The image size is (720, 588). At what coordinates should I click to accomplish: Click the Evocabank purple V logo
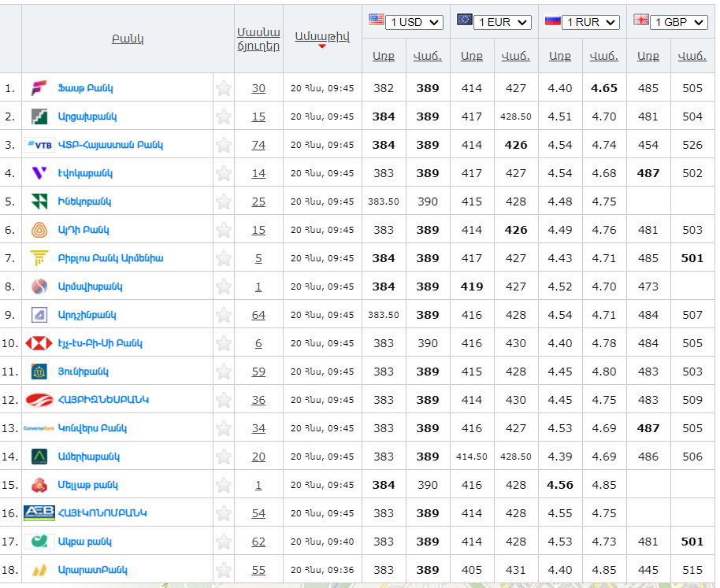click(x=39, y=173)
